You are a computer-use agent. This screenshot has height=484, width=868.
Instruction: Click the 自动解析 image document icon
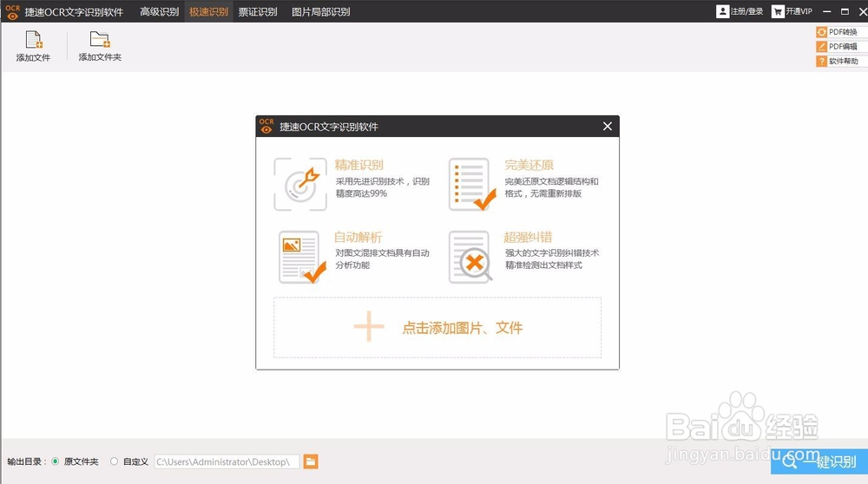coord(302,257)
